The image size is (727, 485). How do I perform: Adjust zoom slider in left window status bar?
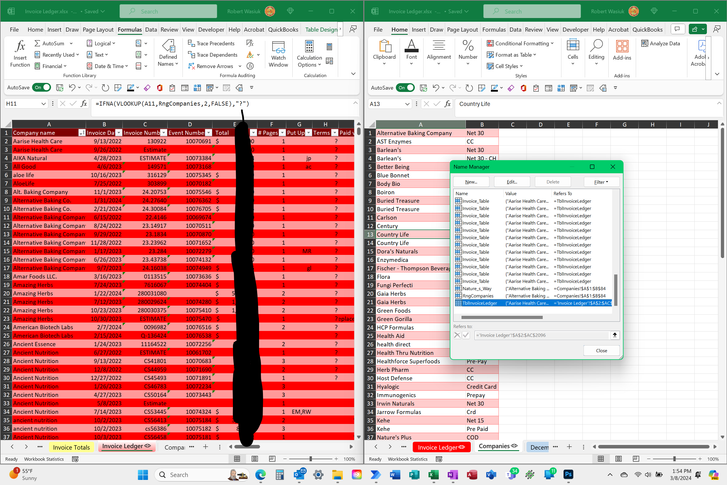coord(311,459)
